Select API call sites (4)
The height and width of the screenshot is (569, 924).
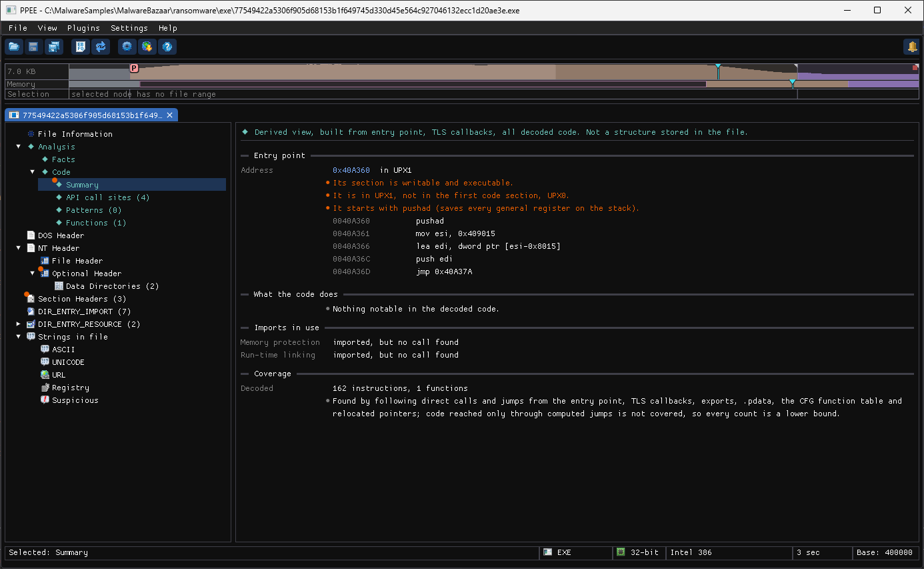[x=108, y=197]
